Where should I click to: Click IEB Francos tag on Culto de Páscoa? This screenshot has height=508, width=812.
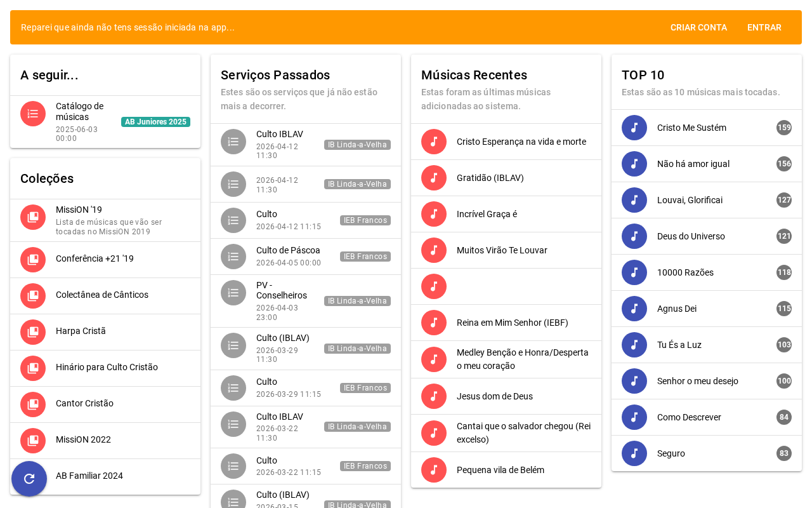(365, 257)
